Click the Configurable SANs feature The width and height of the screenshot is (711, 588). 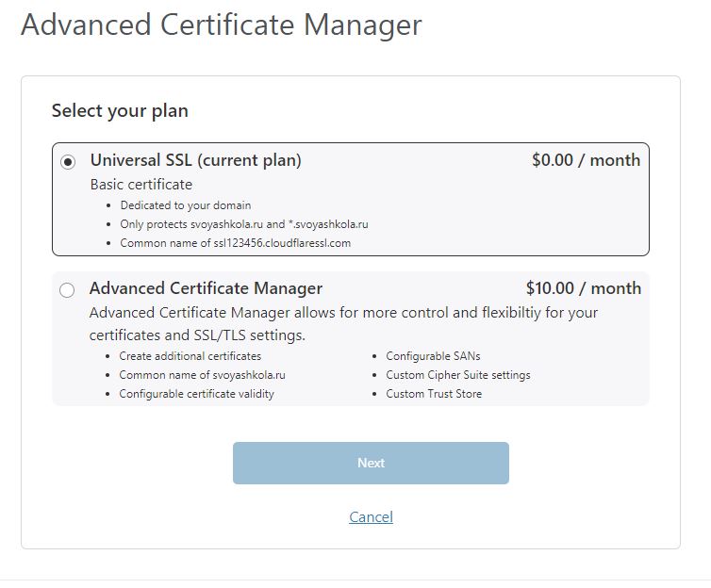pyautogui.click(x=433, y=356)
